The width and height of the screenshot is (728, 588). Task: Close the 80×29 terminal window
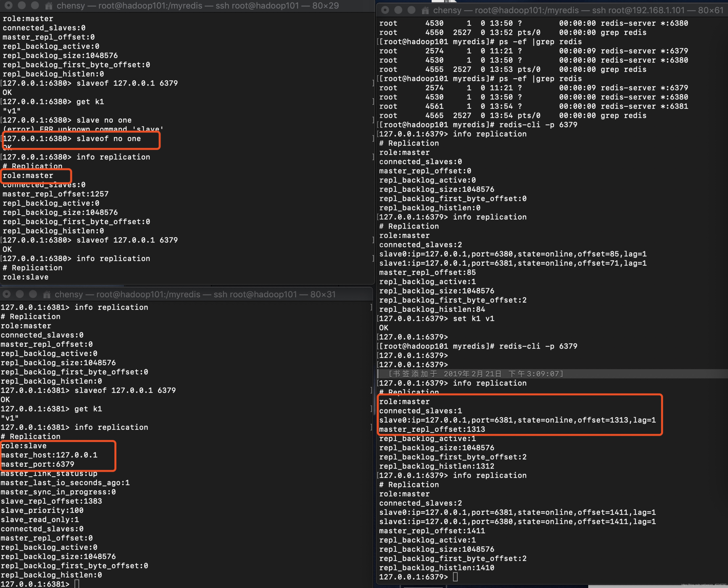pyautogui.click(x=8, y=5)
